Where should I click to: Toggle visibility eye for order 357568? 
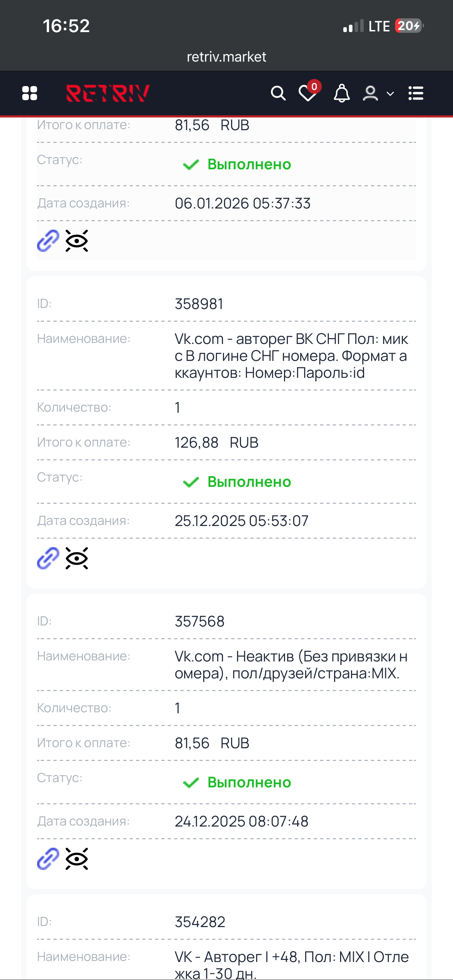click(77, 859)
